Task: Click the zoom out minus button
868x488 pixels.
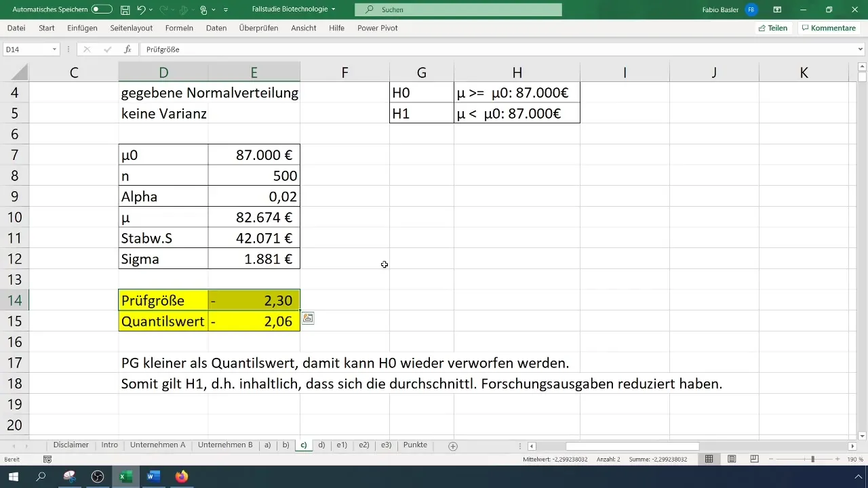Action: 770,460
